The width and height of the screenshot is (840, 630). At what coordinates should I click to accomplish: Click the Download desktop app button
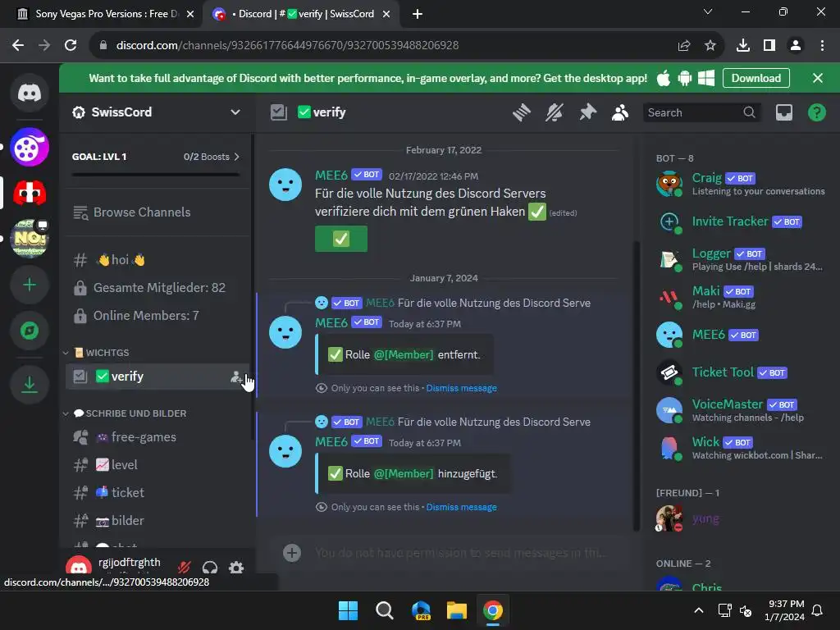pos(756,78)
